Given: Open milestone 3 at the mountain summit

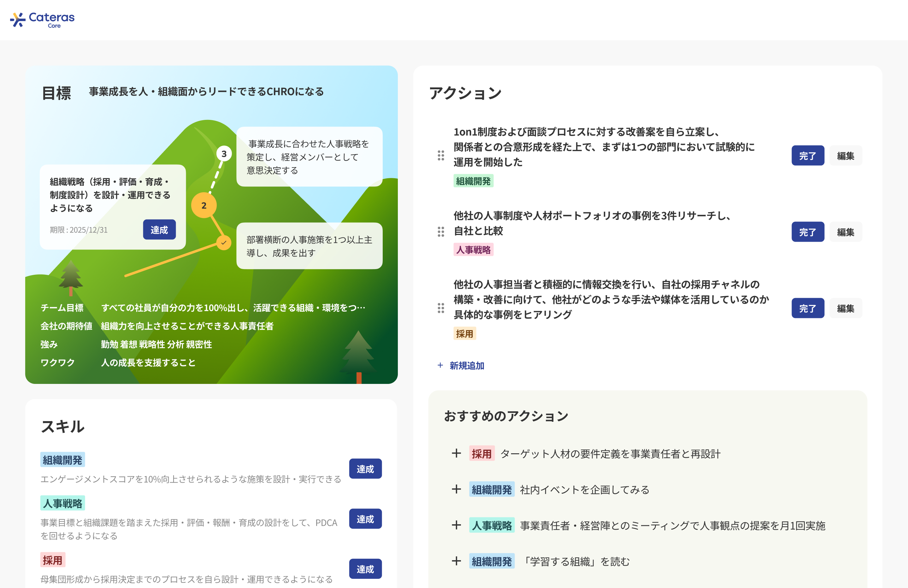Looking at the screenshot, I should click(224, 153).
